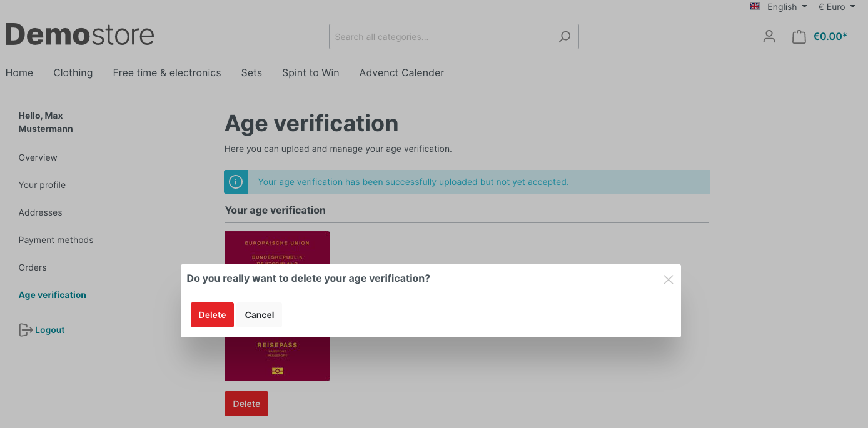Confirm with the red Delete button in dialog
The image size is (868, 428).
tap(212, 315)
